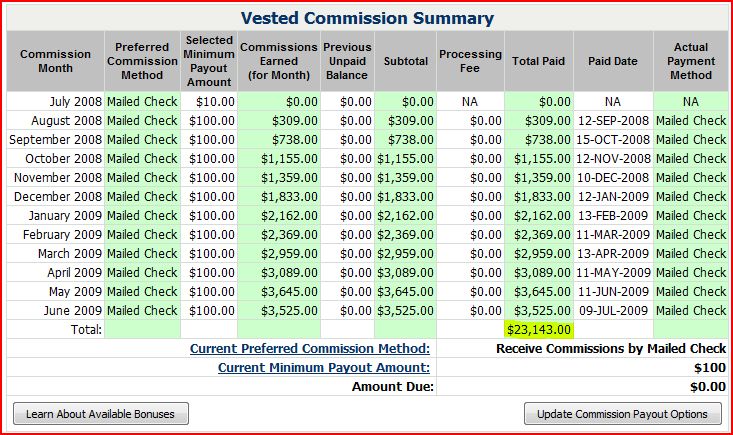Image resolution: width=733 pixels, height=435 pixels.
Task: Click the Preferred Commission Method column header
Action: pos(142,61)
